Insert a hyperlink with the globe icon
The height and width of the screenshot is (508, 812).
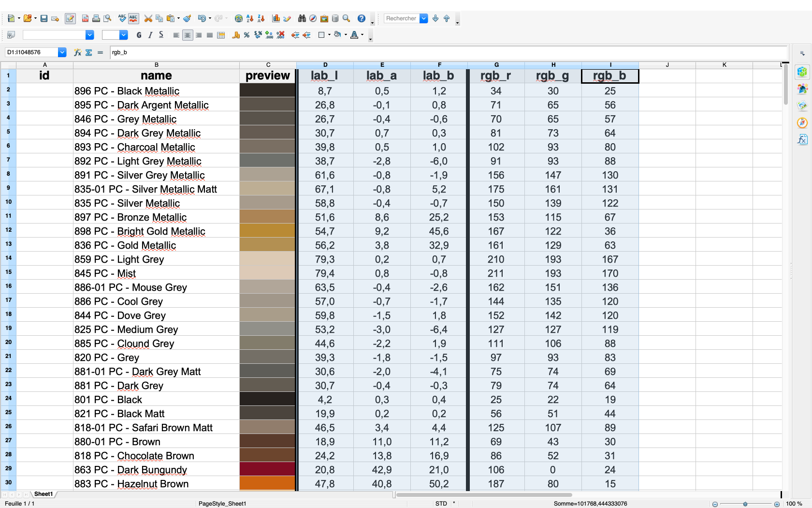tap(239, 18)
